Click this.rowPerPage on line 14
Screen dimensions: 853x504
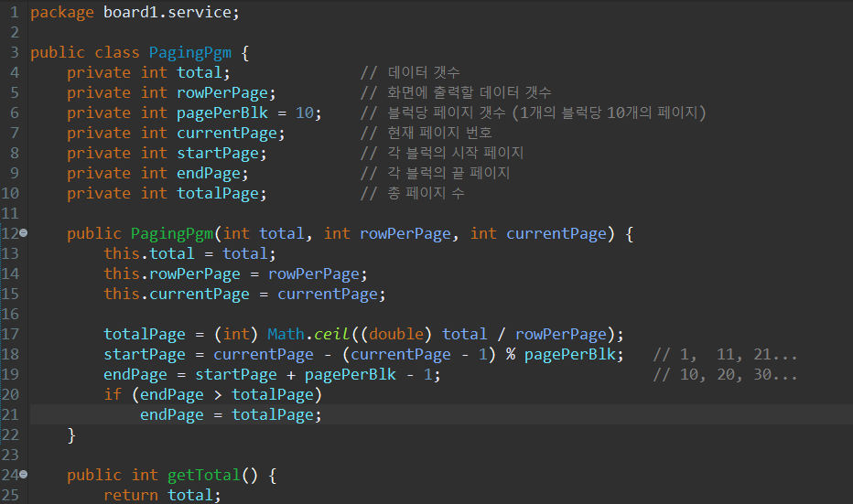pyautogui.click(x=172, y=274)
